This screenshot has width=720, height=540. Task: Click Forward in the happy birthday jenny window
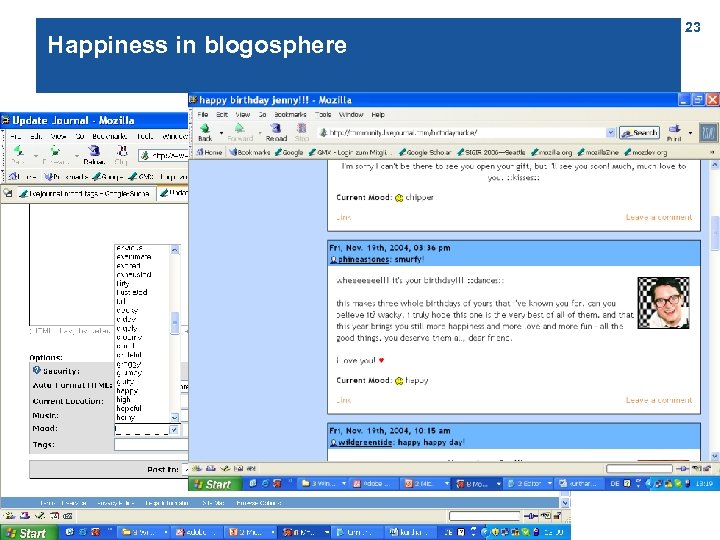pyautogui.click(x=240, y=132)
